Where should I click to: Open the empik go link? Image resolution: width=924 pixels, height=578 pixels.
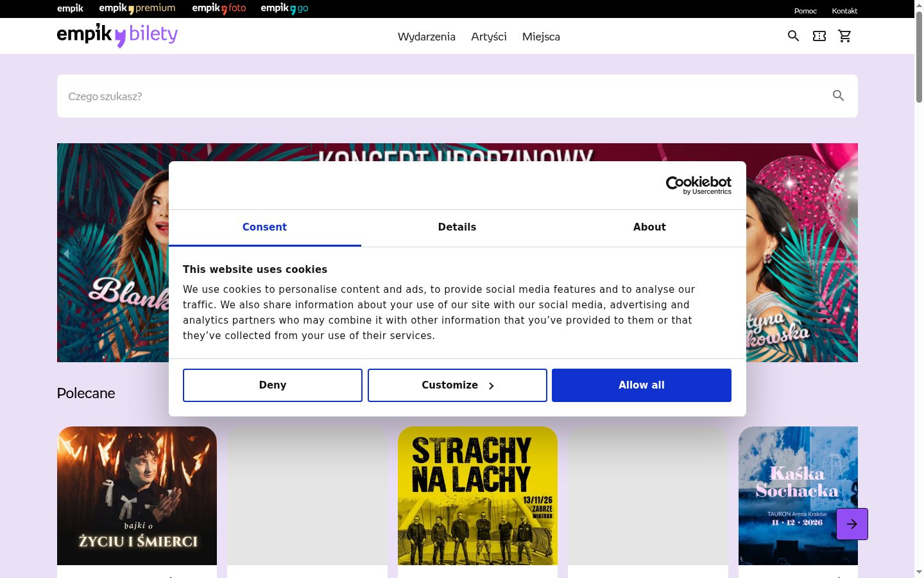click(x=284, y=8)
